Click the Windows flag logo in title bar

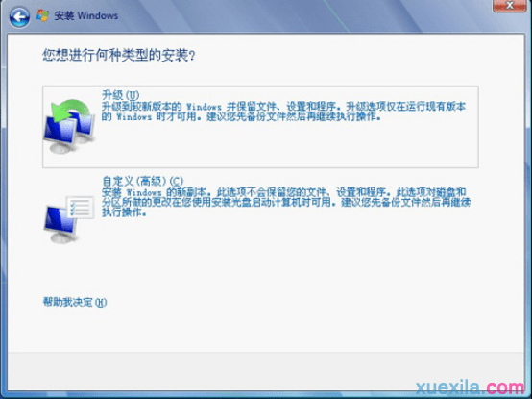43,15
